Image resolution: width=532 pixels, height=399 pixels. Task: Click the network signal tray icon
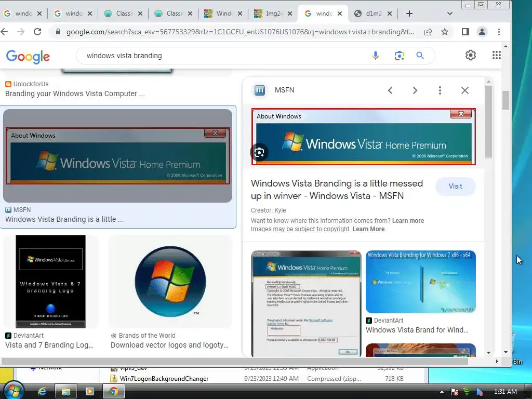coord(467,392)
